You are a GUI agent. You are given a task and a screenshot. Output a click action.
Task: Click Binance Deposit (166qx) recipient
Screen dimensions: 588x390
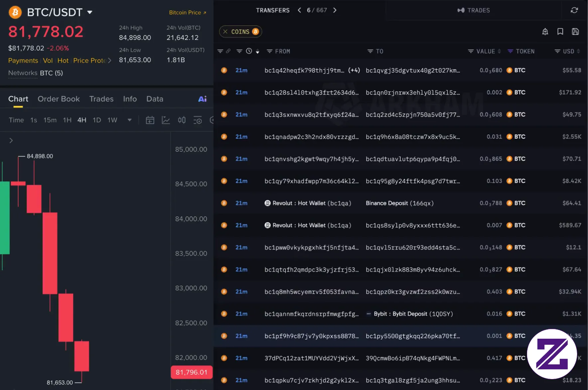[400, 203]
